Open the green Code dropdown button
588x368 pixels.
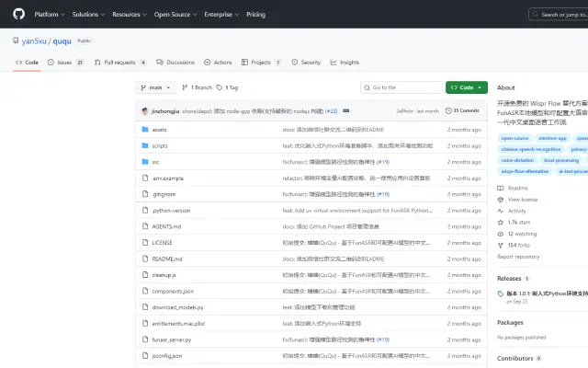coord(467,87)
